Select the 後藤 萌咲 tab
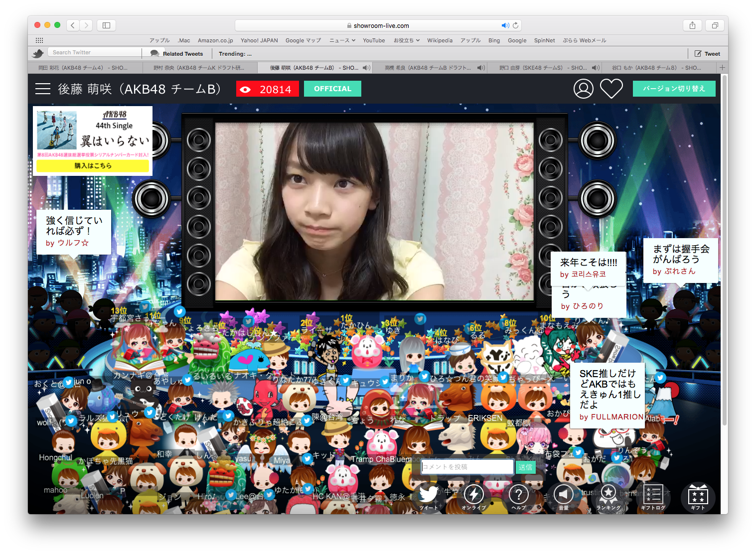Viewport: 756px width, 554px height. [314, 68]
